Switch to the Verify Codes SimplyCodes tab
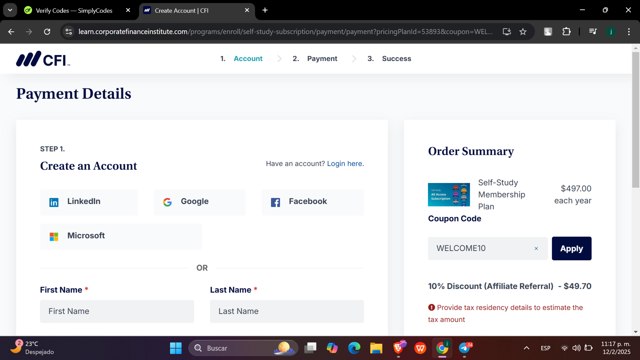Viewport: 640px width, 360px height. point(73,11)
